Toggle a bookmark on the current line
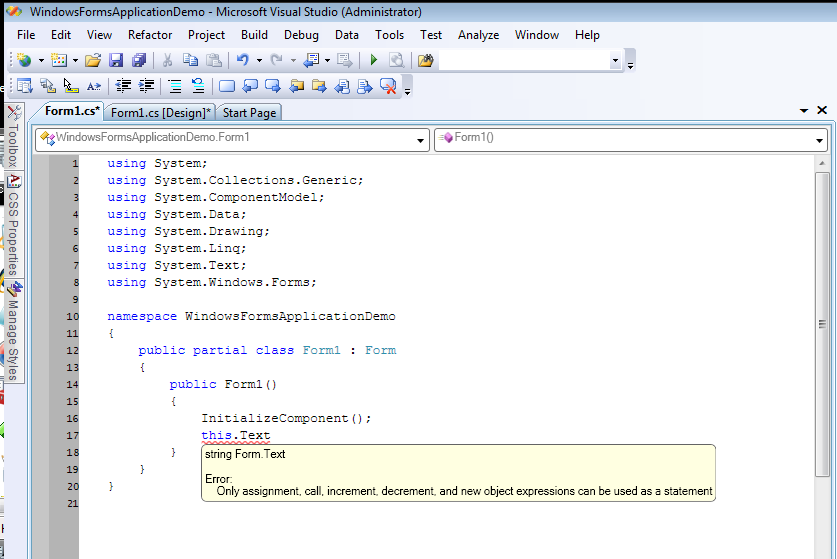 (x=227, y=85)
